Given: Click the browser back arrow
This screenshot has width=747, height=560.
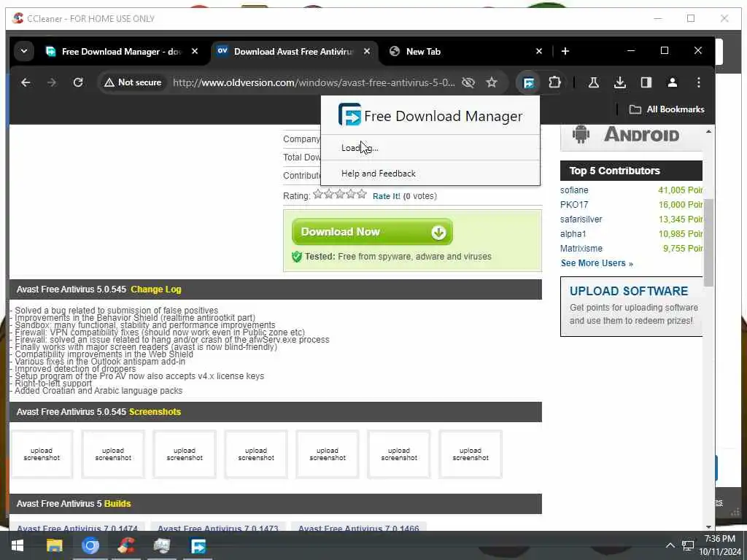Looking at the screenshot, I should click(x=26, y=83).
